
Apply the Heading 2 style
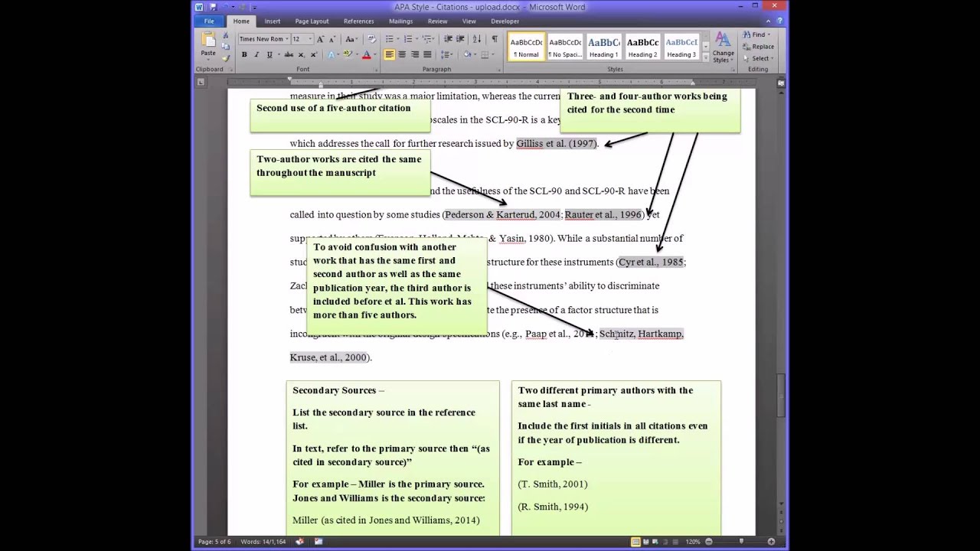tap(642, 47)
